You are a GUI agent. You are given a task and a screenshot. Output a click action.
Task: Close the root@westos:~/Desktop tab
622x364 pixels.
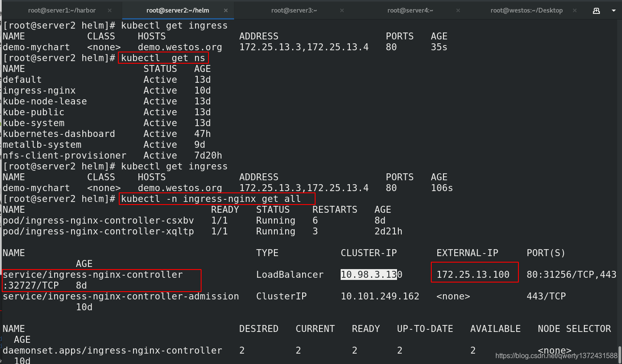click(574, 10)
